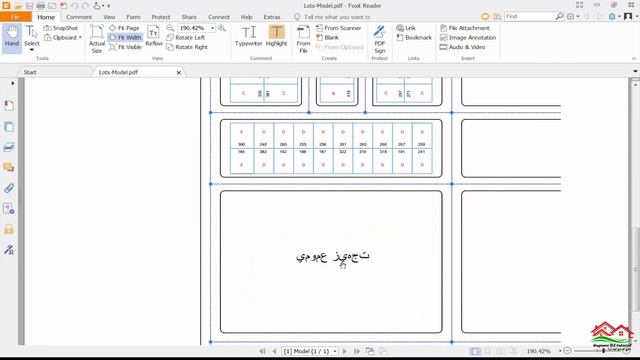Undo the last action
The image size is (640, 360).
[x=74, y=6]
